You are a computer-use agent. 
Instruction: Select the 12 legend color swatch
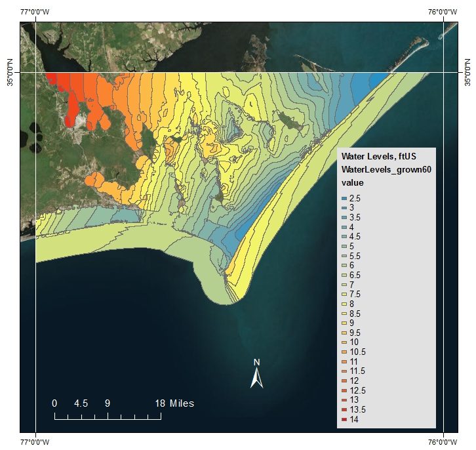pyautogui.click(x=344, y=381)
